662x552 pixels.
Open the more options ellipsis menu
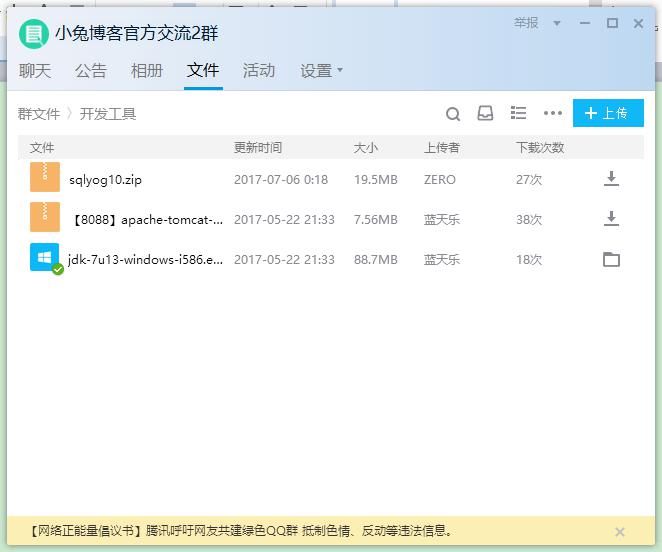pyautogui.click(x=553, y=113)
